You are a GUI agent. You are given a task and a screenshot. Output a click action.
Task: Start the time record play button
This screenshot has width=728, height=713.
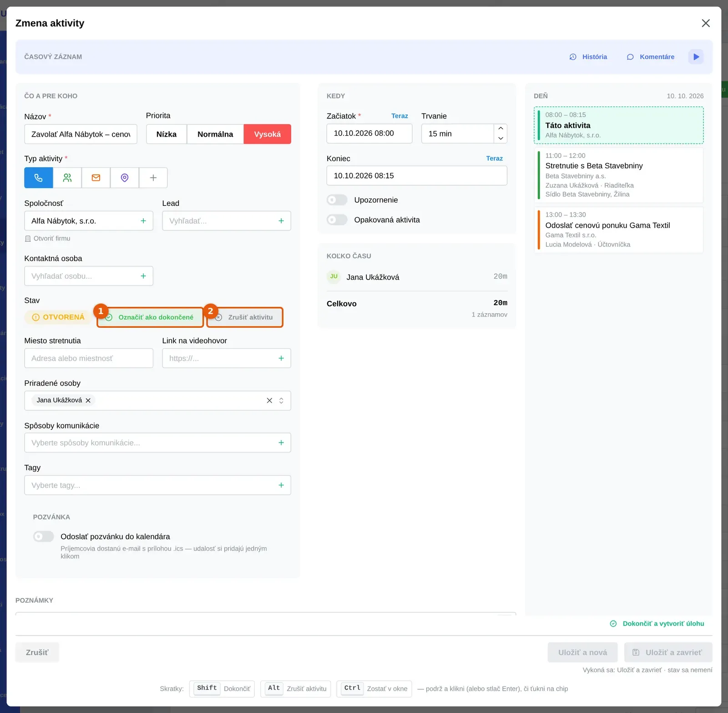tap(696, 57)
